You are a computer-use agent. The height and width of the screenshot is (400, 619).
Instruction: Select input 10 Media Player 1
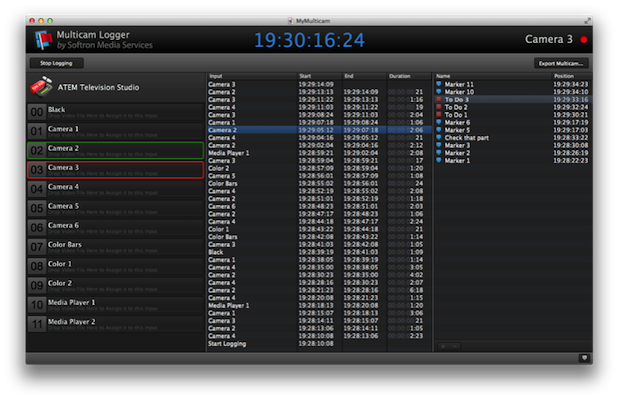[115, 305]
